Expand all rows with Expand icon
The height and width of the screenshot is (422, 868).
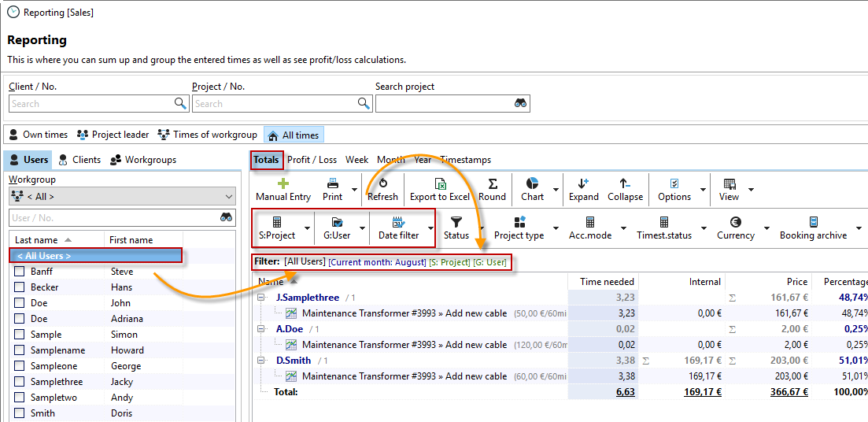[x=583, y=183]
